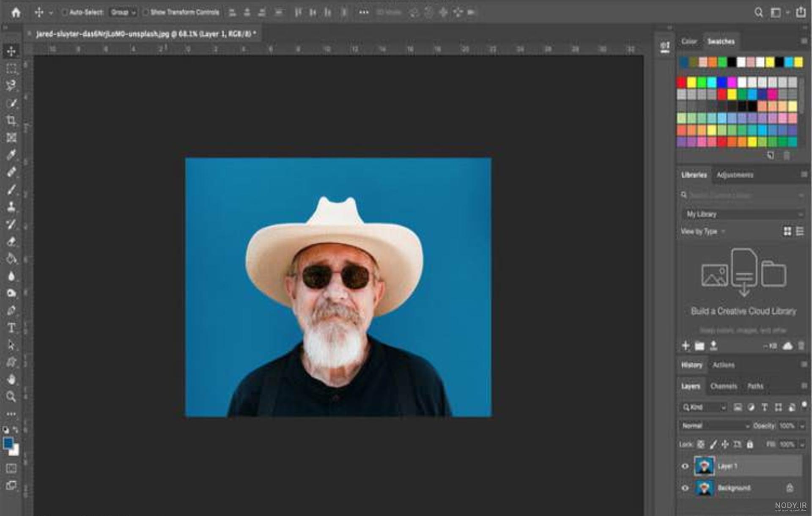This screenshot has height=516, width=812.
Task: Open the More options three dots in options bar
Action: pyautogui.click(x=364, y=13)
